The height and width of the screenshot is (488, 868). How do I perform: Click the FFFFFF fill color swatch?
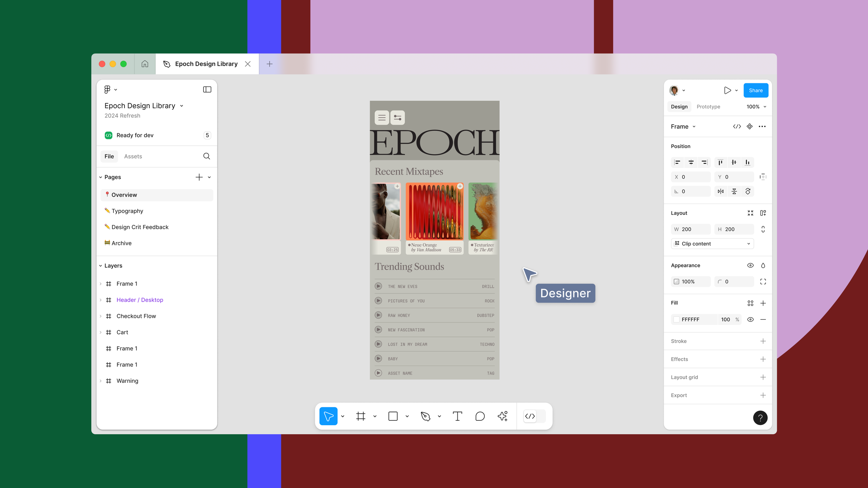click(677, 319)
